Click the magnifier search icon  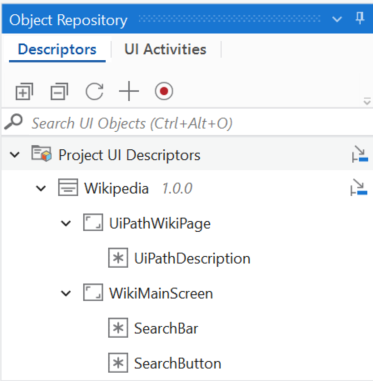click(13, 122)
